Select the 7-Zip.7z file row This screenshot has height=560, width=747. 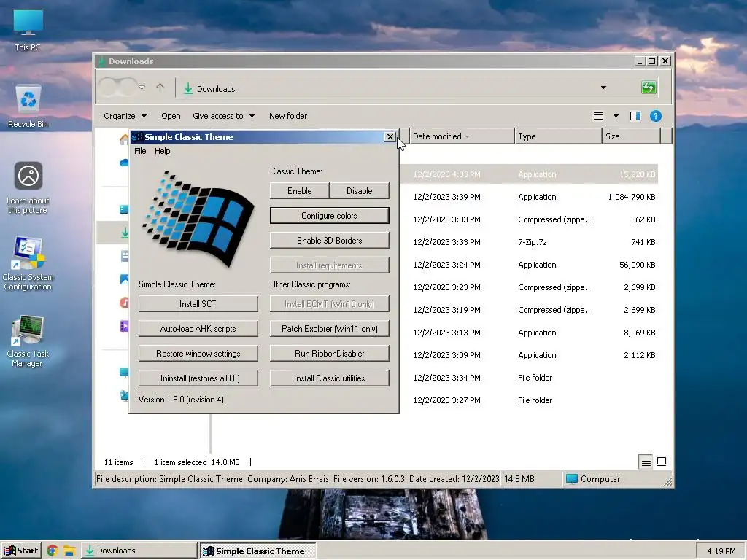click(x=529, y=242)
